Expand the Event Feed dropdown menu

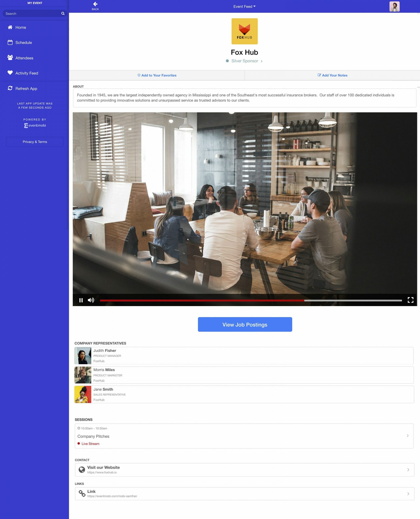[244, 6]
